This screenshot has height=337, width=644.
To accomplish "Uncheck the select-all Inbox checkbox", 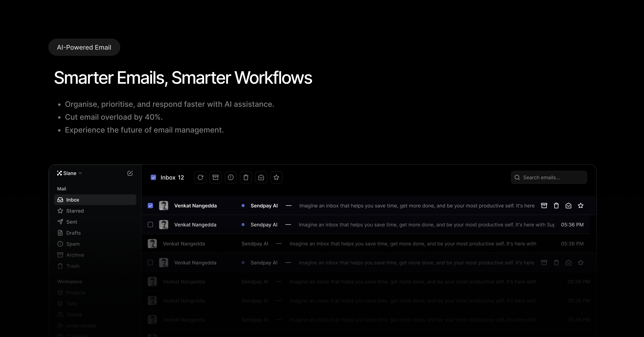I will (153, 177).
